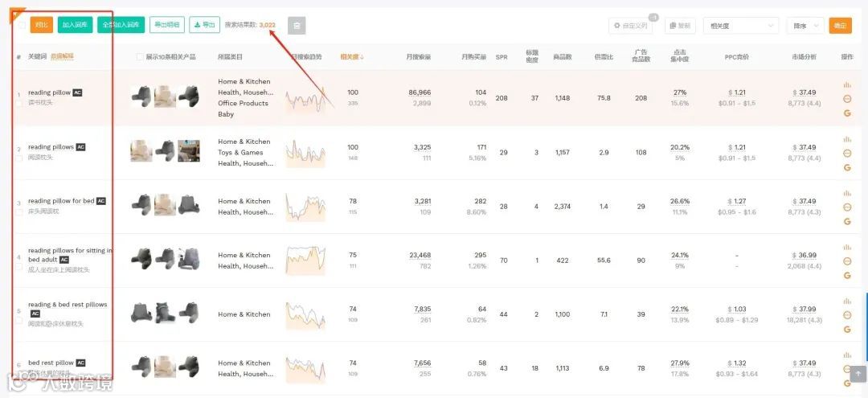The image size is (868, 398).
Task: Click keyword reading & bed rest pillows
Action: click(68, 305)
